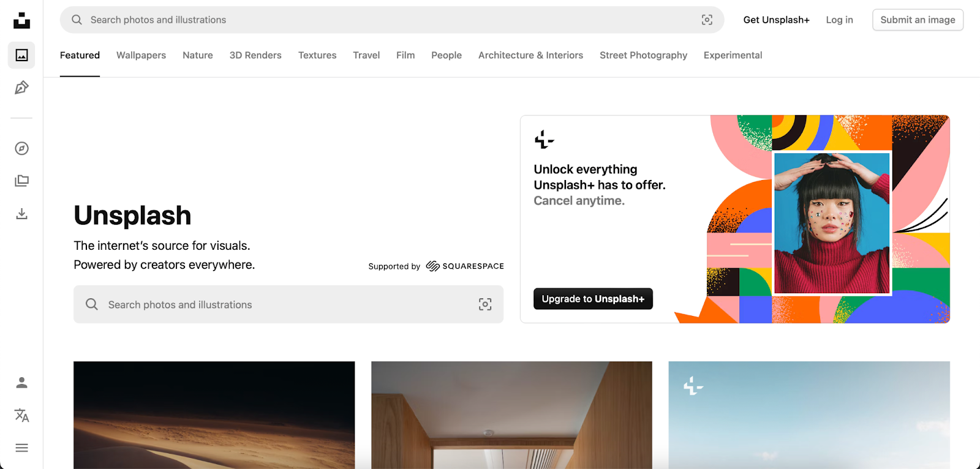Click the Unsplash logo in sidebar

21,20
